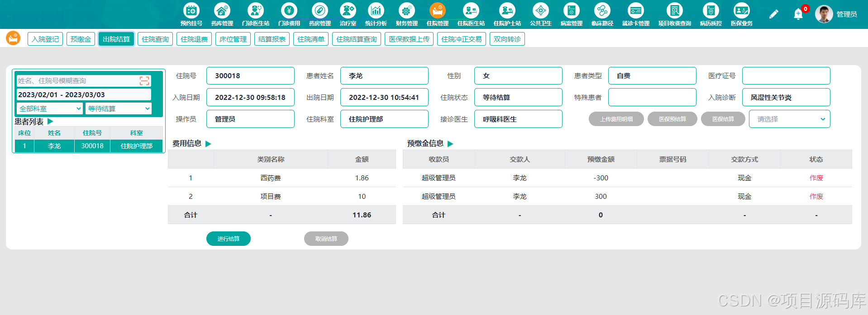Open the 住院医生站 inpatient doctor station
Image resolution: width=868 pixels, height=315 pixels.
[x=471, y=14]
